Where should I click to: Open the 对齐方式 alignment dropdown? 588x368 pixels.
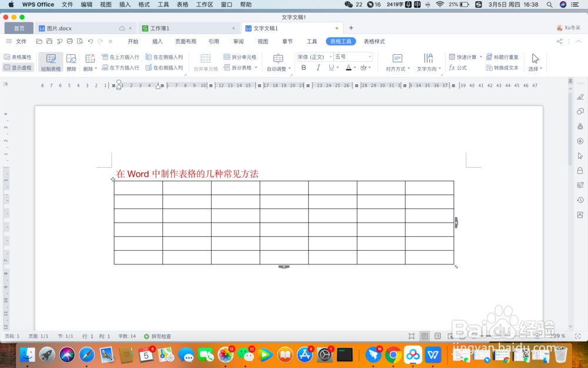[397, 62]
